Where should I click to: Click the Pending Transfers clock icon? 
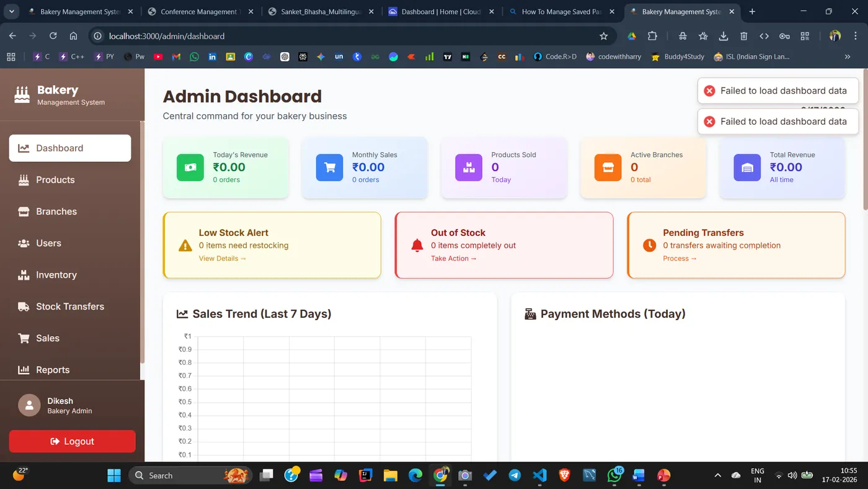[649, 246]
